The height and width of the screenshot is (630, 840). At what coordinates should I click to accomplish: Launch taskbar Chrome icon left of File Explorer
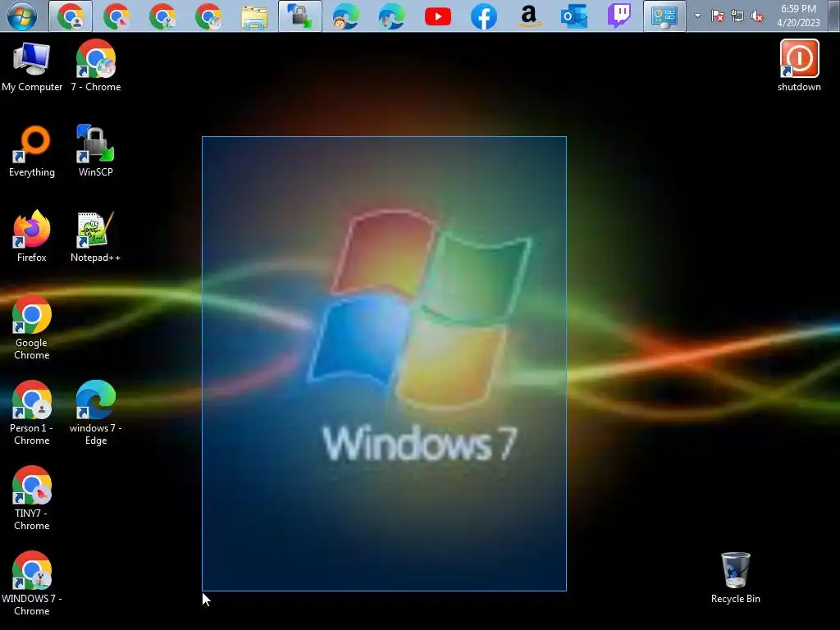coord(208,16)
